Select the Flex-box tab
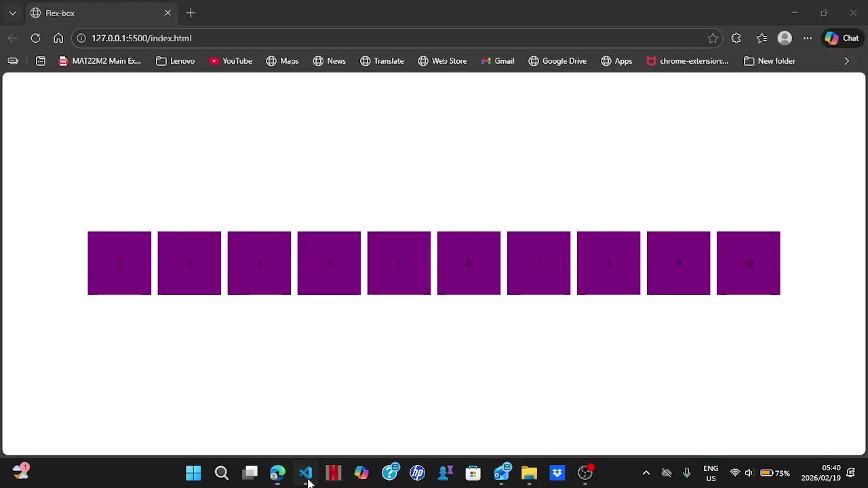868x488 pixels. pos(100,13)
